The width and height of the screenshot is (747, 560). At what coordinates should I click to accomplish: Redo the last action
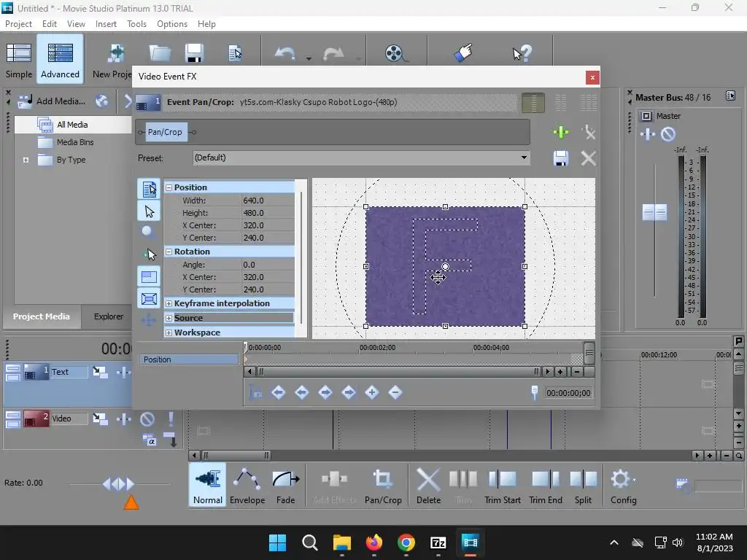point(333,53)
